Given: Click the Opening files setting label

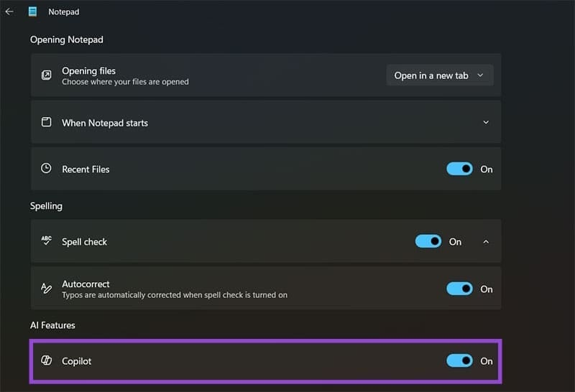Looking at the screenshot, I should tap(88, 70).
